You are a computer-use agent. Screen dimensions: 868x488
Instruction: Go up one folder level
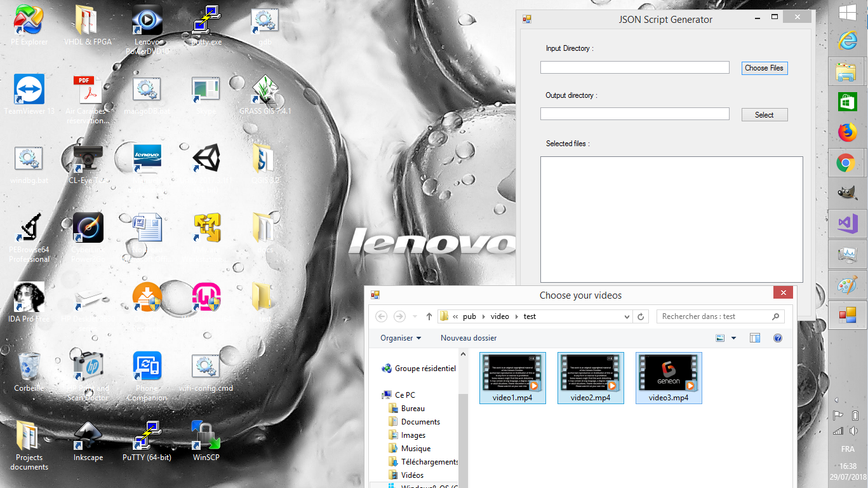coord(429,316)
